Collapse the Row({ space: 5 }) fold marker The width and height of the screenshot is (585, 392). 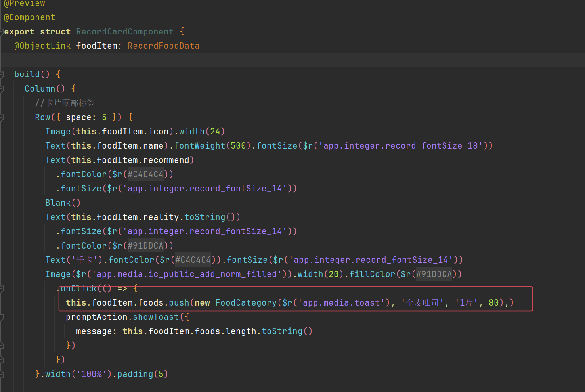tap(2, 117)
